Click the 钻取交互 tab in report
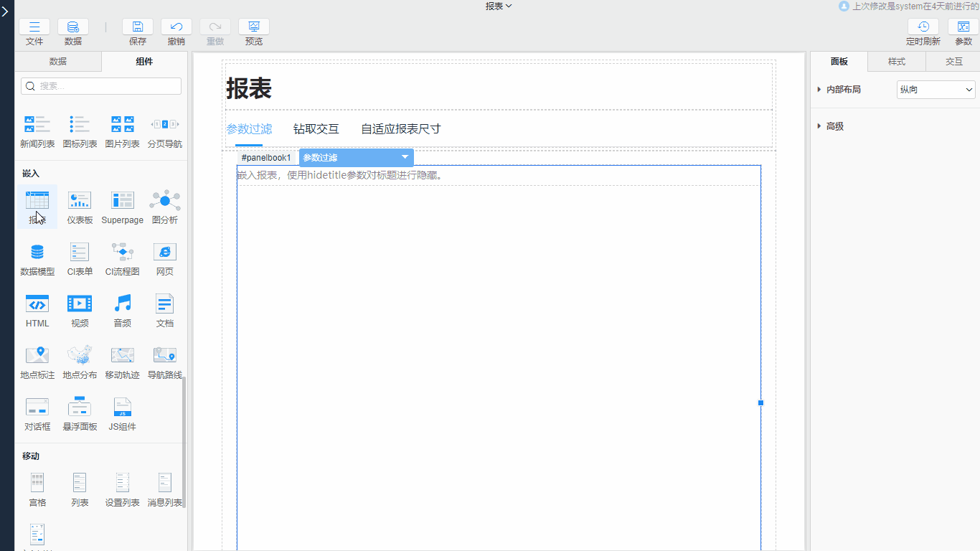The image size is (980, 551). (x=316, y=129)
